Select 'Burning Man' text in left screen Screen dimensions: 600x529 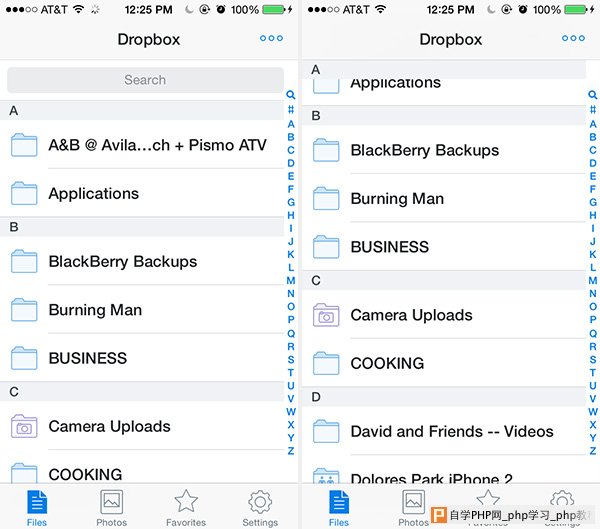pos(95,310)
